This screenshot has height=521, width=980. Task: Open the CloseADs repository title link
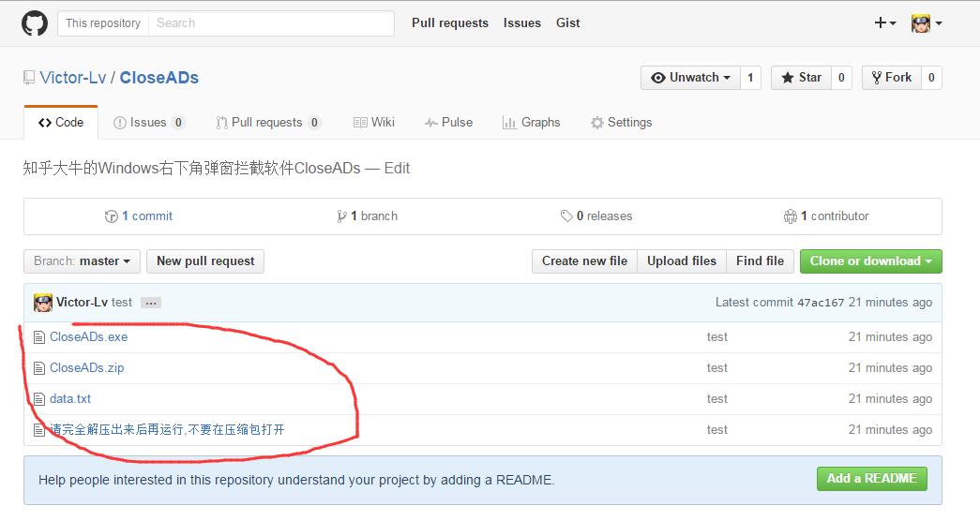pyautogui.click(x=159, y=78)
